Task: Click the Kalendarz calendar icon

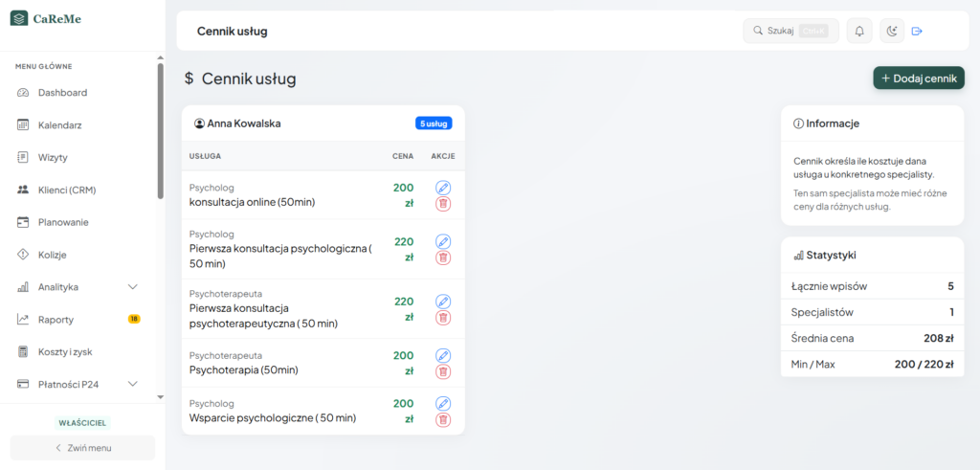Action: click(x=23, y=125)
